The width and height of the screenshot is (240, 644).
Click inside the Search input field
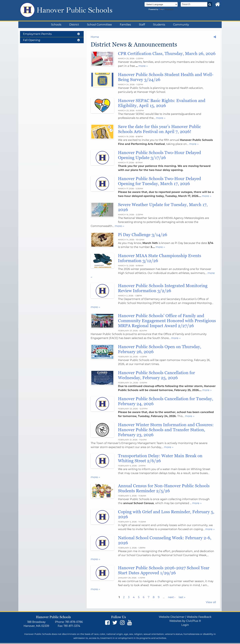pyautogui.click(x=194, y=5)
